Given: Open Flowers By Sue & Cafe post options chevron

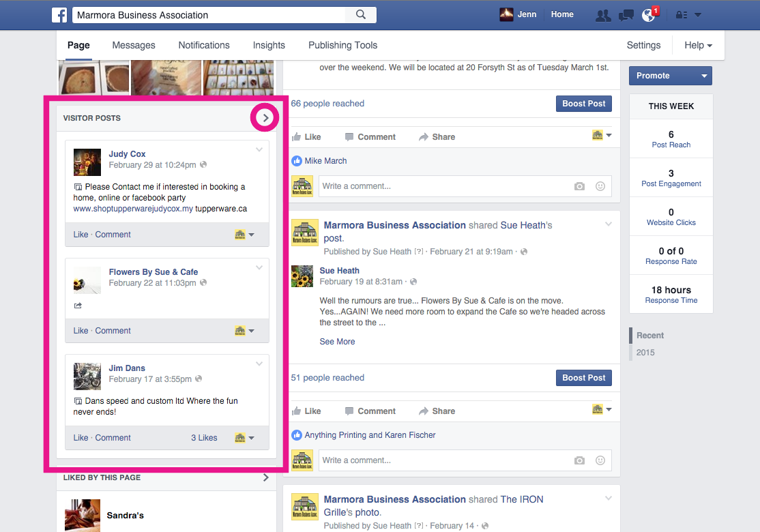Looking at the screenshot, I should click(x=259, y=267).
